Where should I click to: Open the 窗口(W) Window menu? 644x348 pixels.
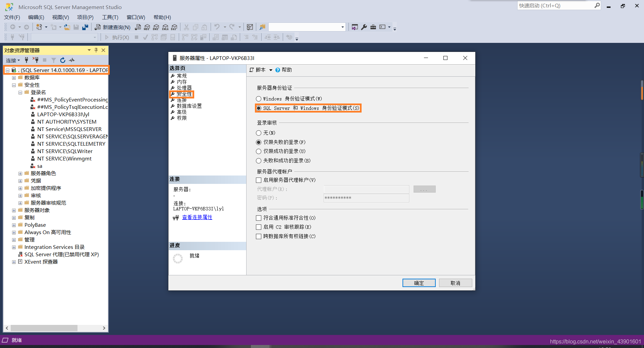click(136, 17)
